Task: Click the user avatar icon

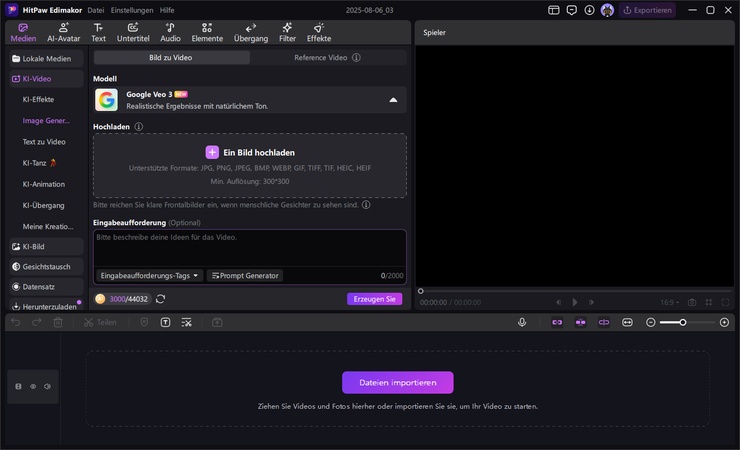Action: click(607, 10)
